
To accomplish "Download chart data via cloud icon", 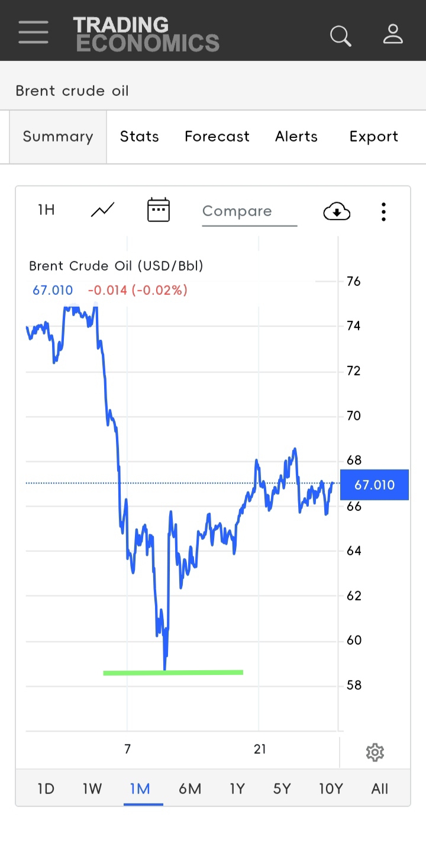I will [x=337, y=211].
